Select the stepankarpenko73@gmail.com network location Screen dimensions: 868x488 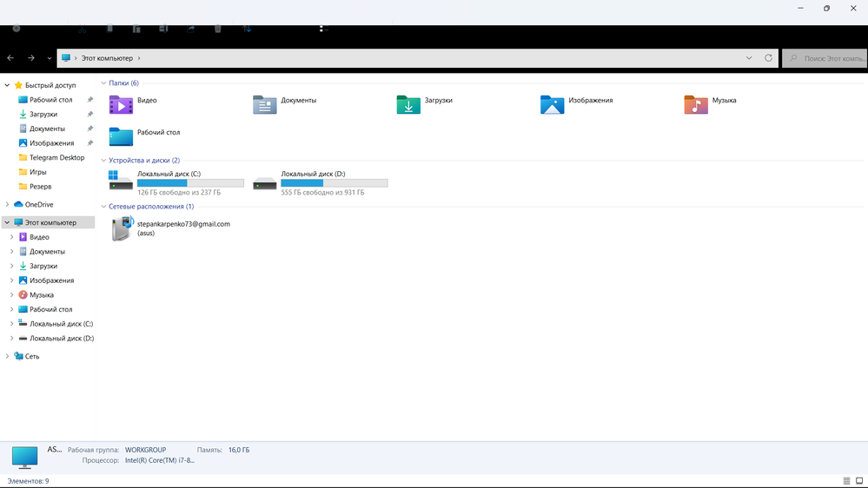170,228
